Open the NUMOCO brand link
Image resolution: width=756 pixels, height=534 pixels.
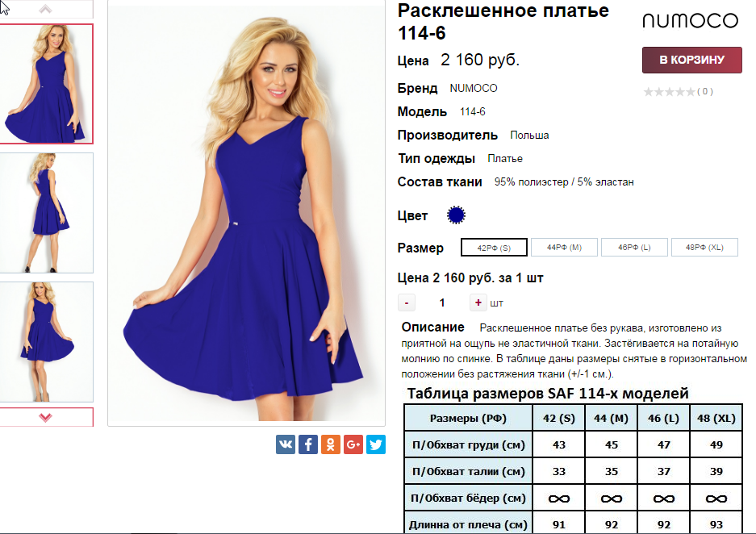pos(473,88)
